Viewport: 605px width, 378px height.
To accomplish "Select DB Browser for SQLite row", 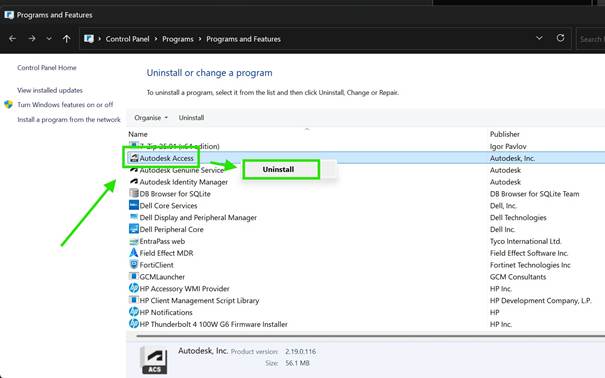I will pyautogui.click(x=175, y=194).
